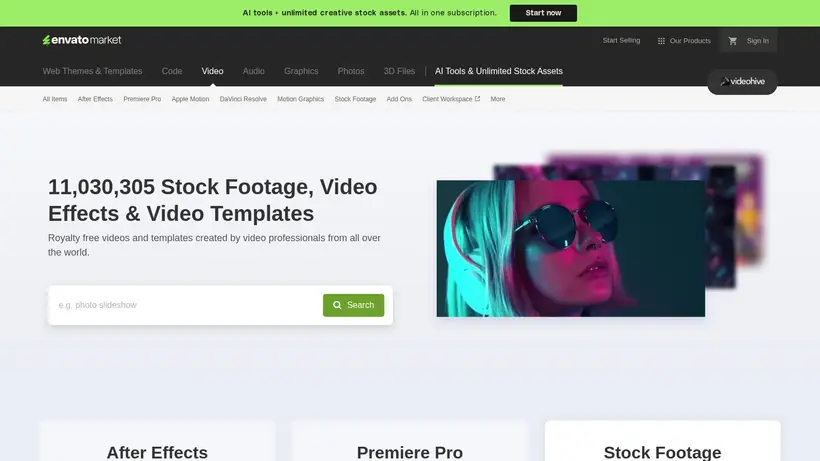The image size is (820, 461).
Task: Select the Video menu item
Action: click(212, 71)
